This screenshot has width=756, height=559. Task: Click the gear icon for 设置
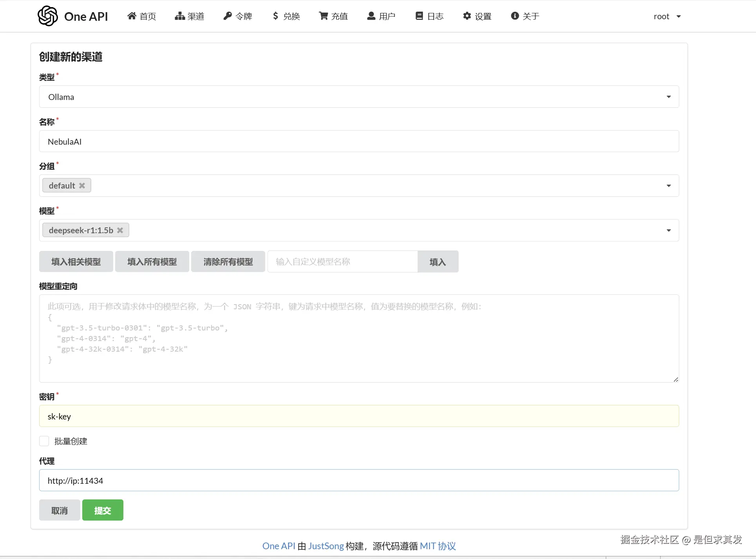tap(467, 16)
